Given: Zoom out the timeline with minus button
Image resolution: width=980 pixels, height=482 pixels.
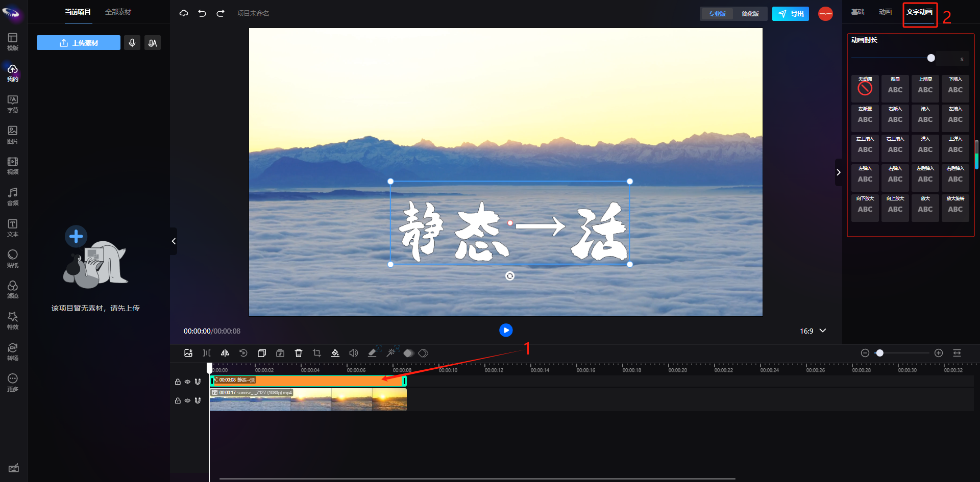Looking at the screenshot, I should [865, 353].
